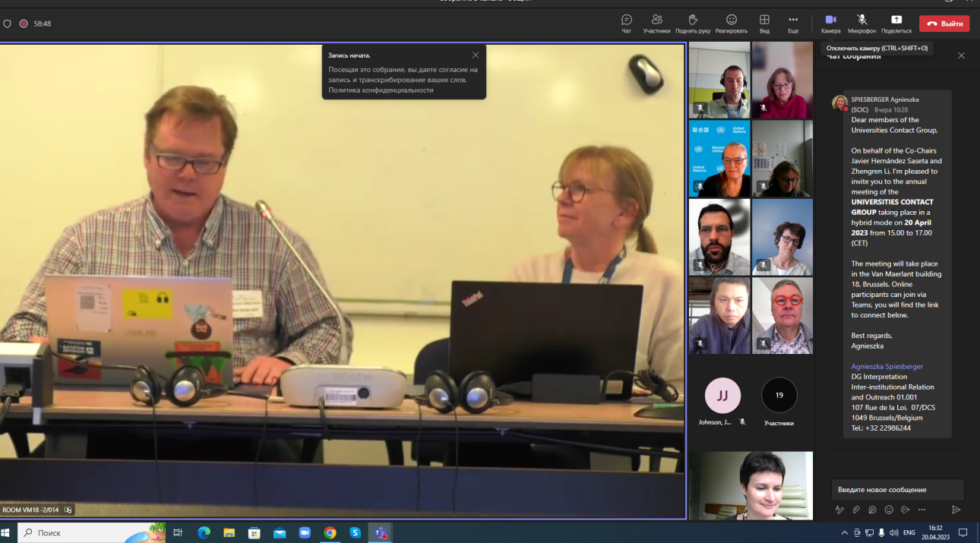Open the text formatting options in chat

[x=839, y=510]
